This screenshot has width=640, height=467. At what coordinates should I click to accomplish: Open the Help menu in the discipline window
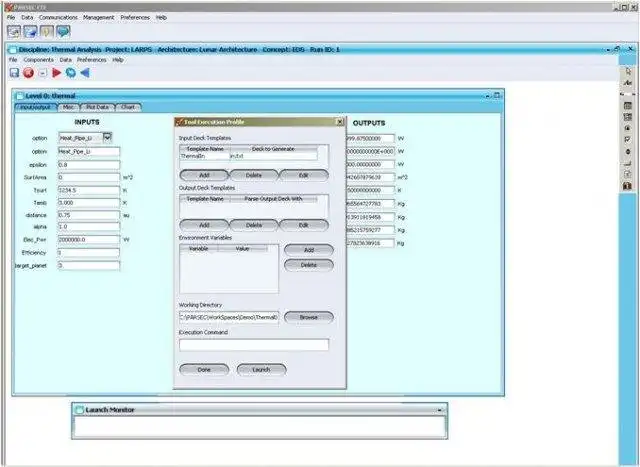point(118,60)
